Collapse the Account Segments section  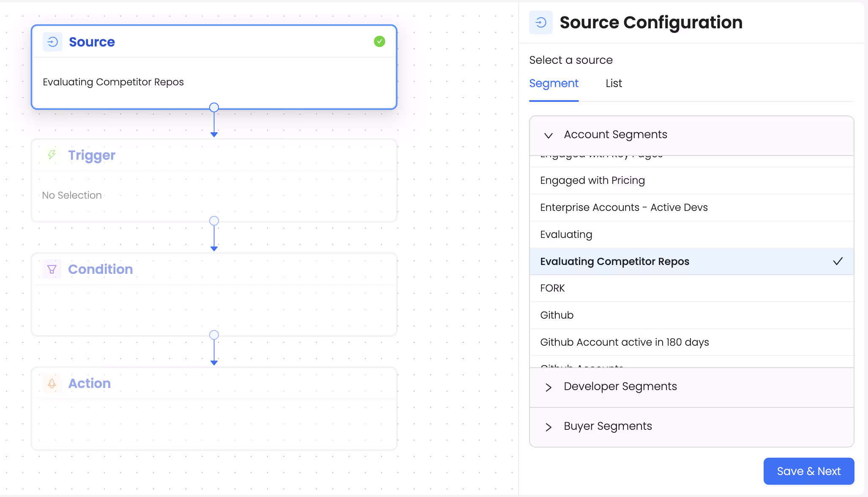click(x=548, y=136)
